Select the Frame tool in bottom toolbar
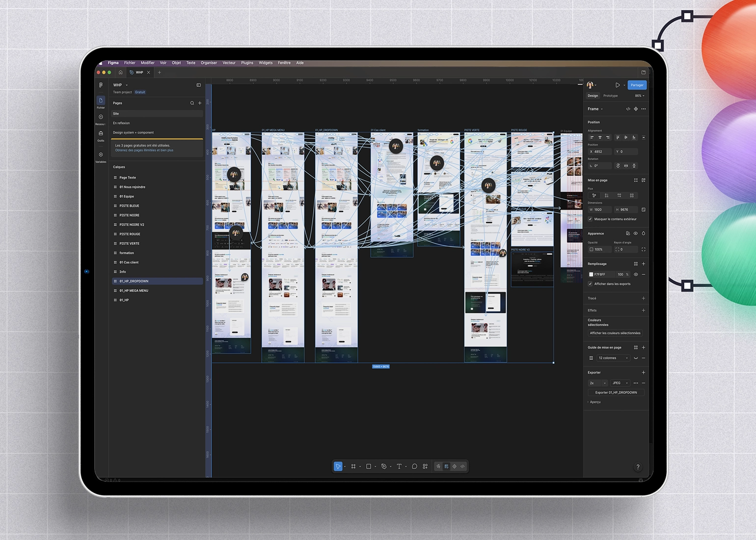Image resolution: width=756 pixels, height=540 pixels. tap(353, 466)
